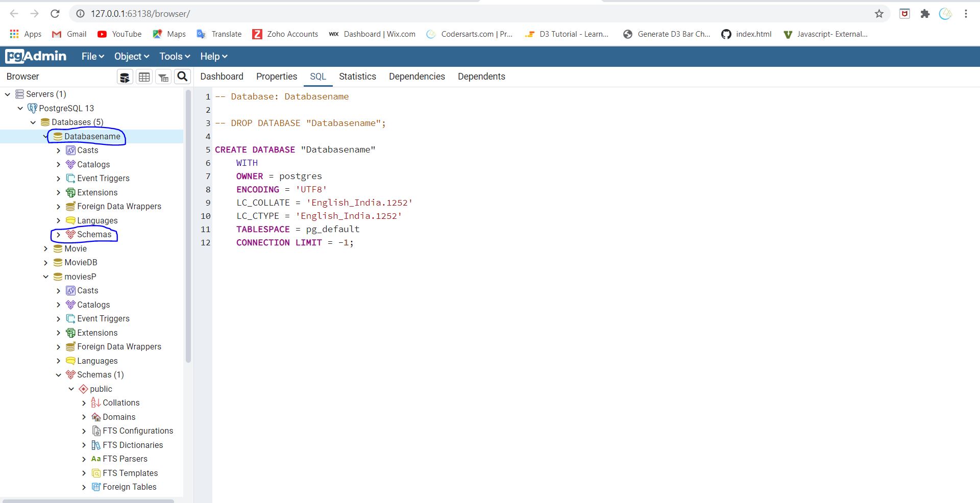Select the moviesP database in tree
980x503 pixels.
point(80,276)
